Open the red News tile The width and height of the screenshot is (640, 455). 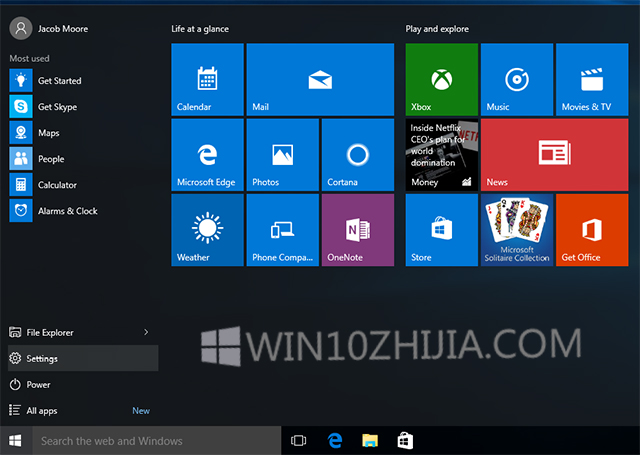click(x=555, y=155)
